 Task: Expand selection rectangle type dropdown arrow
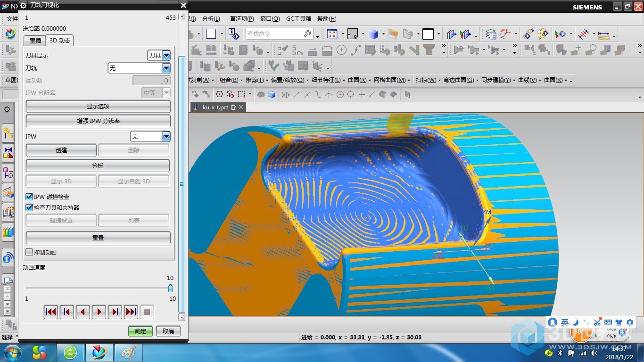click(250, 95)
